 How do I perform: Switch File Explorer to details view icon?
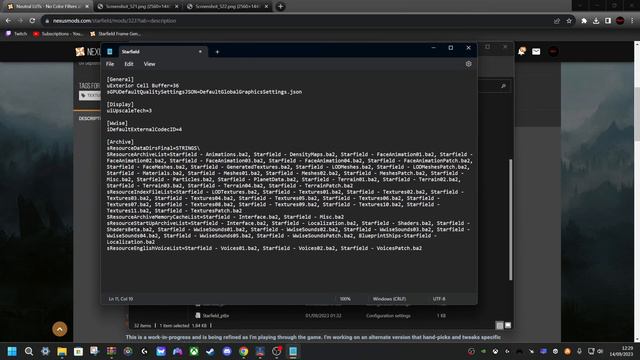click(499, 325)
